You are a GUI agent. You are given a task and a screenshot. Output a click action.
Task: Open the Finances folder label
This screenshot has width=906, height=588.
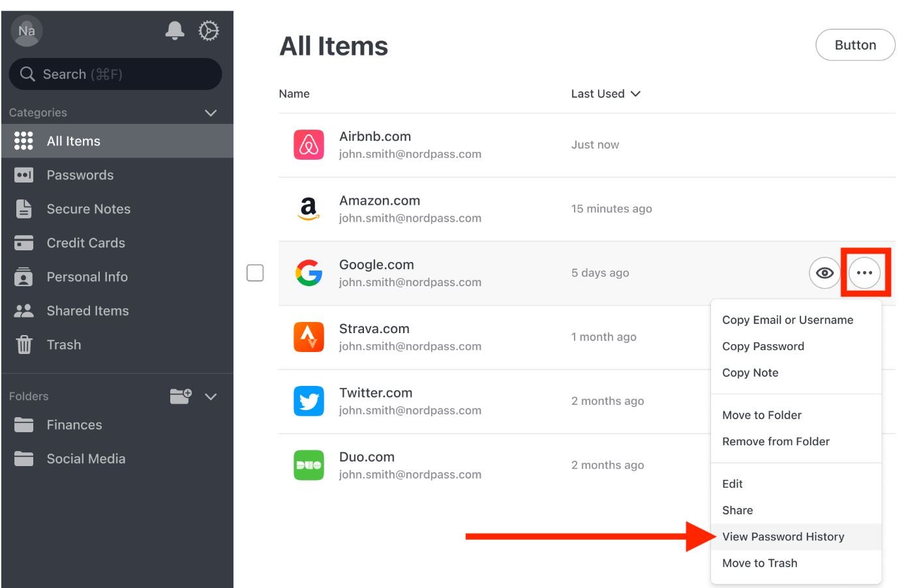click(x=74, y=425)
